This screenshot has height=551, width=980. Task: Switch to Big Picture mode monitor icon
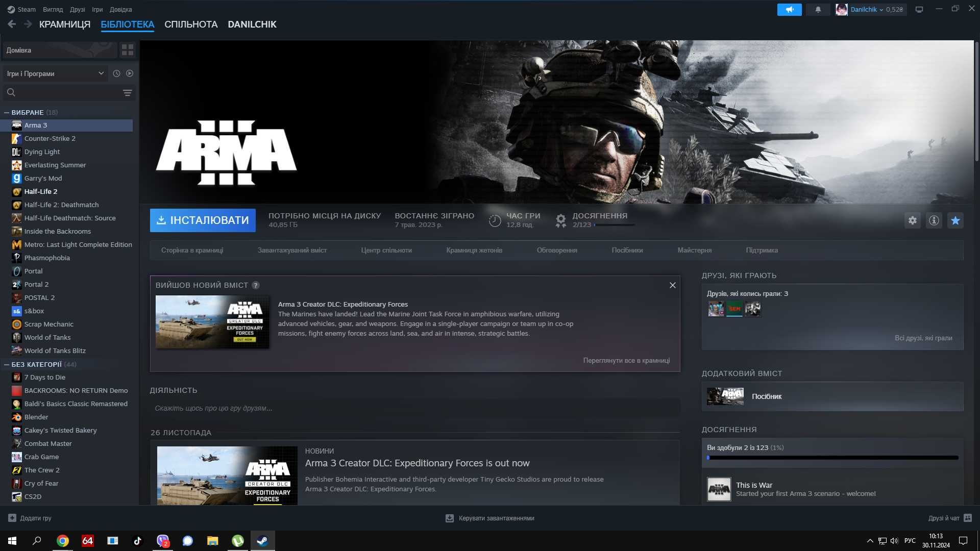(919, 9)
